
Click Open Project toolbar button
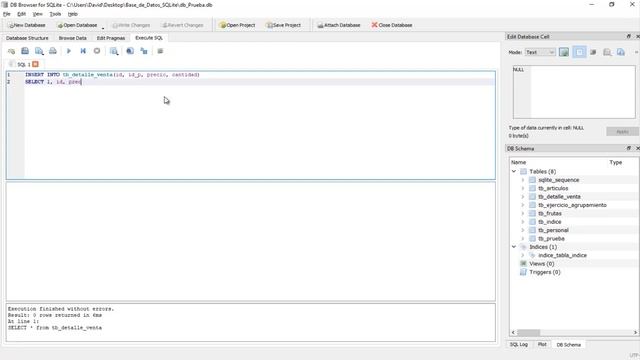(x=237, y=25)
